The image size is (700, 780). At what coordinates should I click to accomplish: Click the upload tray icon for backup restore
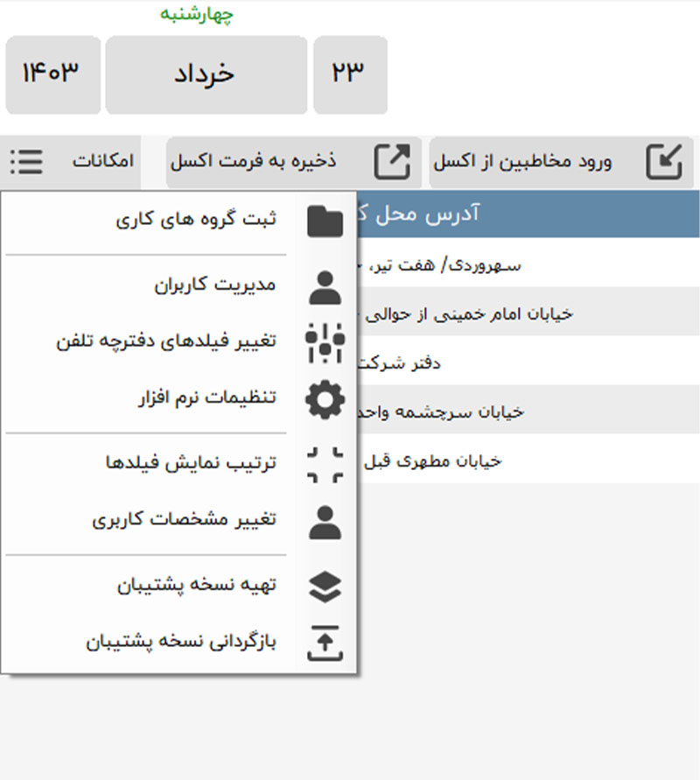click(325, 643)
